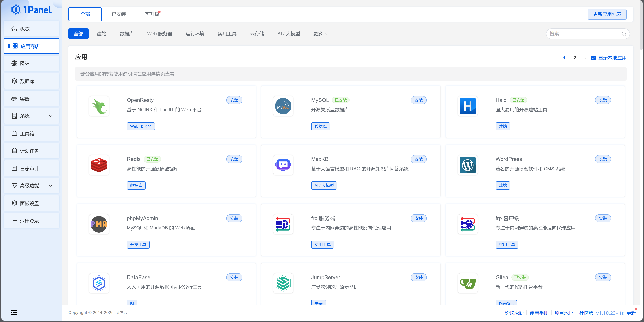This screenshot has width=644, height=322.
Task: Click the Redis red stack icon
Action: coord(99,165)
